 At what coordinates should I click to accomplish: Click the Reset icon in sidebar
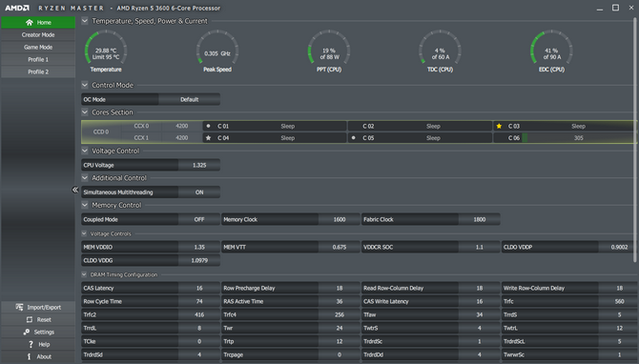30,319
